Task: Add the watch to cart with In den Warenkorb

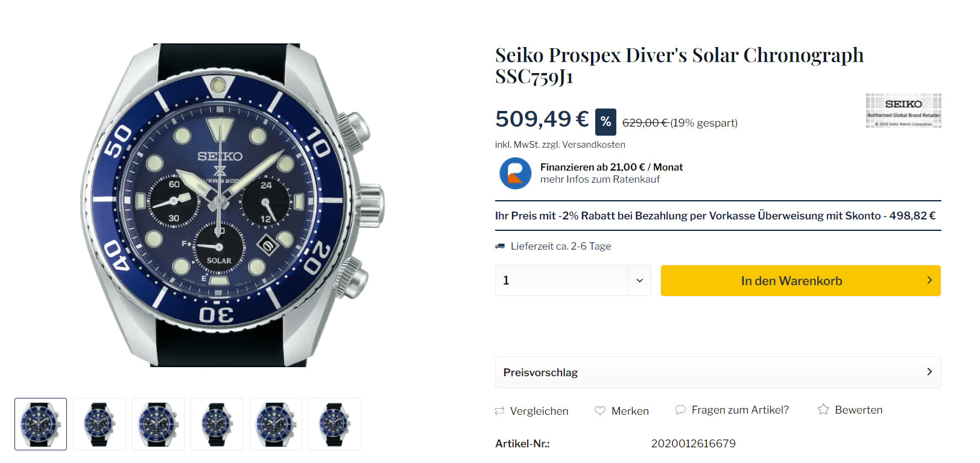Action: coord(800,280)
